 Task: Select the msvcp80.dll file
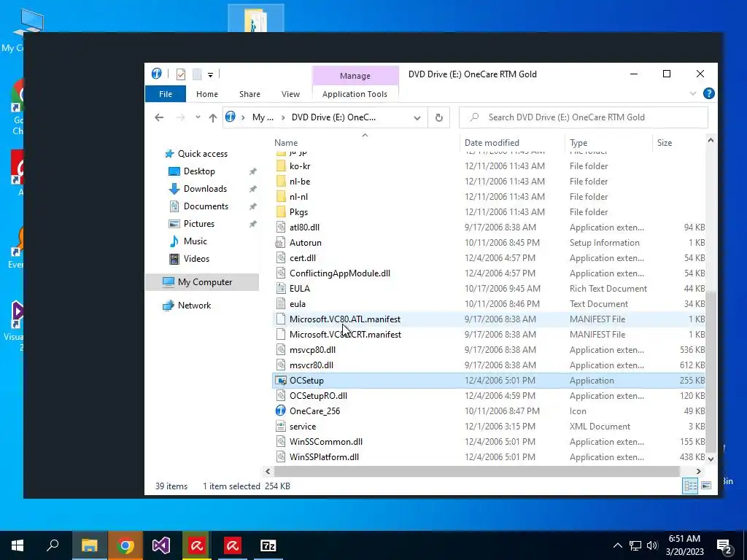[312, 349]
